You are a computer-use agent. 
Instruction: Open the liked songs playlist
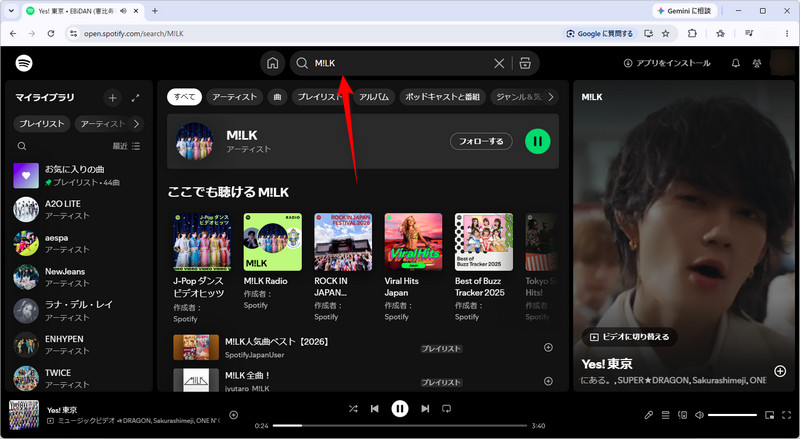[x=79, y=176]
